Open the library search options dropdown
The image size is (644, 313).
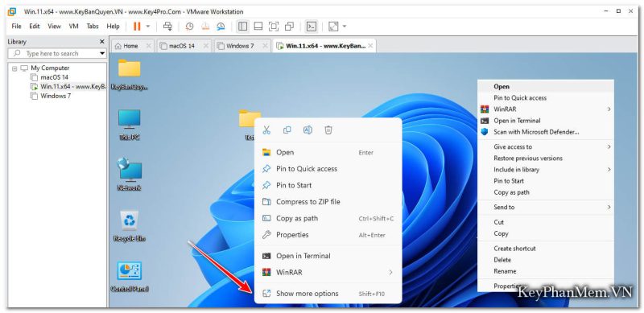[x=102, y=53]
